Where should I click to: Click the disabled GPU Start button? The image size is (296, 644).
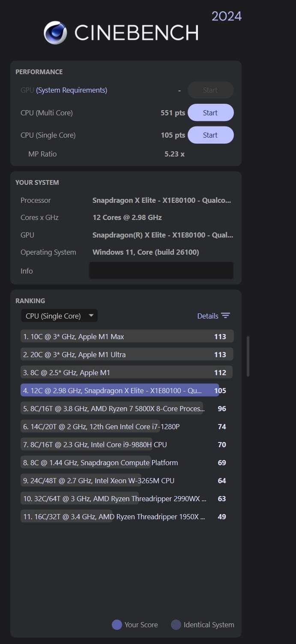coord(210,90)
